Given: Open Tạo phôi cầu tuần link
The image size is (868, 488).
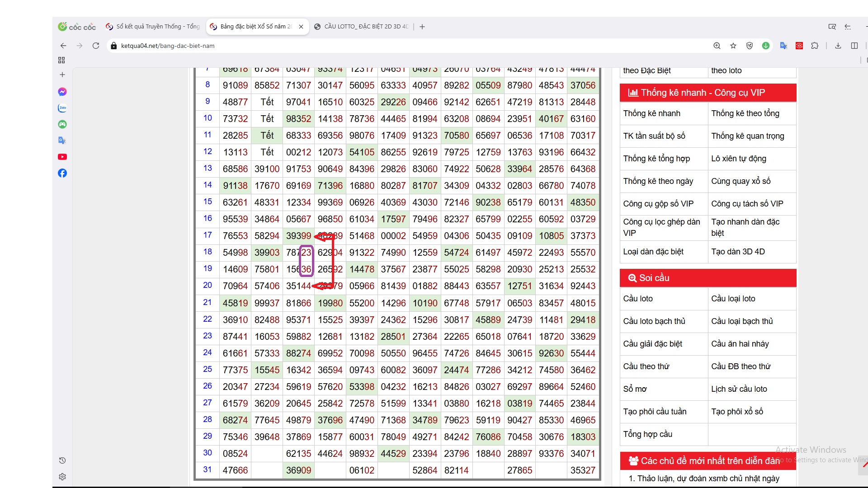Looking at the screenshot, I should click(x=655, y=412).
